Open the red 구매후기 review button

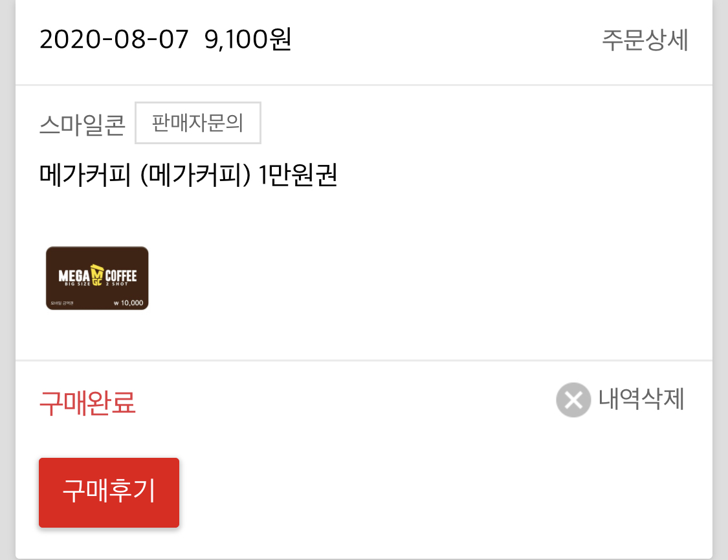click(x=109, y=492)
